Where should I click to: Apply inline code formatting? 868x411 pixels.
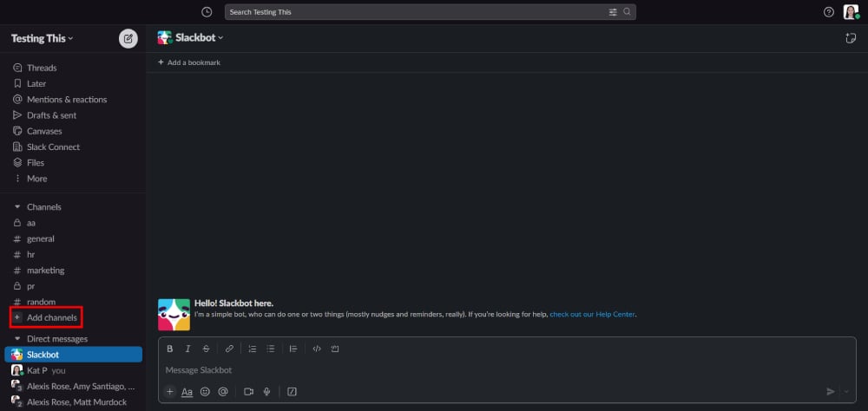(x=317, y=349)
